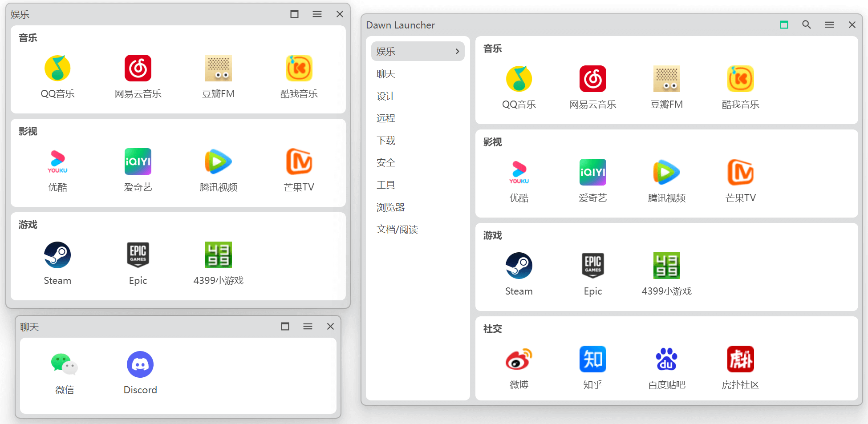868x424 pixels.
Task: Open 微信 in the 聊天 window
Action: tap(65, 373)
